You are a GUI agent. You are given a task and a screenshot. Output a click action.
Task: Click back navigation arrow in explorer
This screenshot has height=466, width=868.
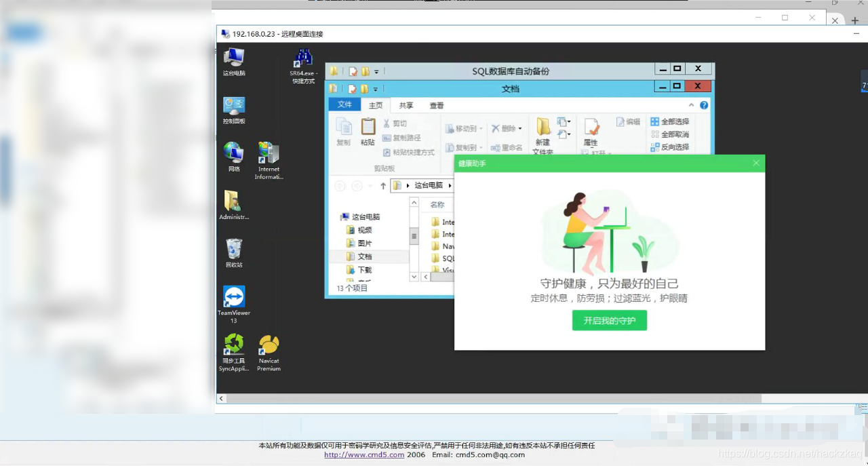[340, 185]
